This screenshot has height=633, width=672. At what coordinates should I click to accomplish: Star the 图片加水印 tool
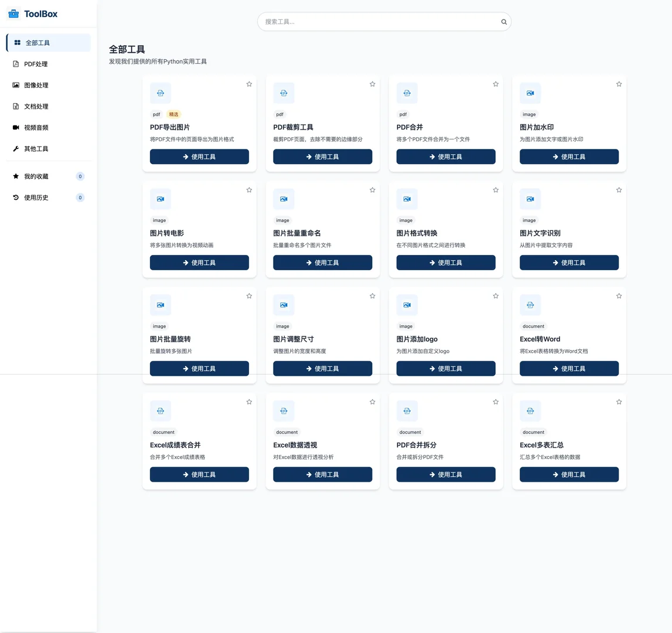point(619,84)
